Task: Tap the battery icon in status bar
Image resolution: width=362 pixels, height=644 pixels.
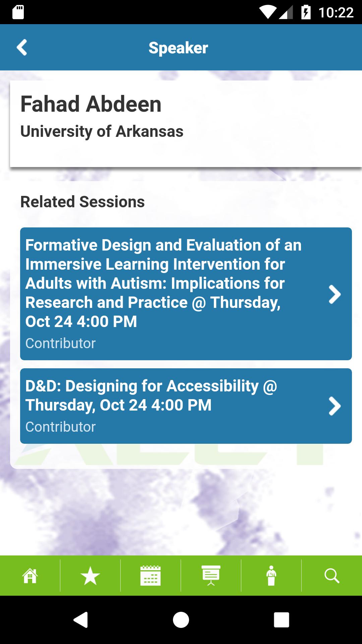Action: (x=306, y=13)
